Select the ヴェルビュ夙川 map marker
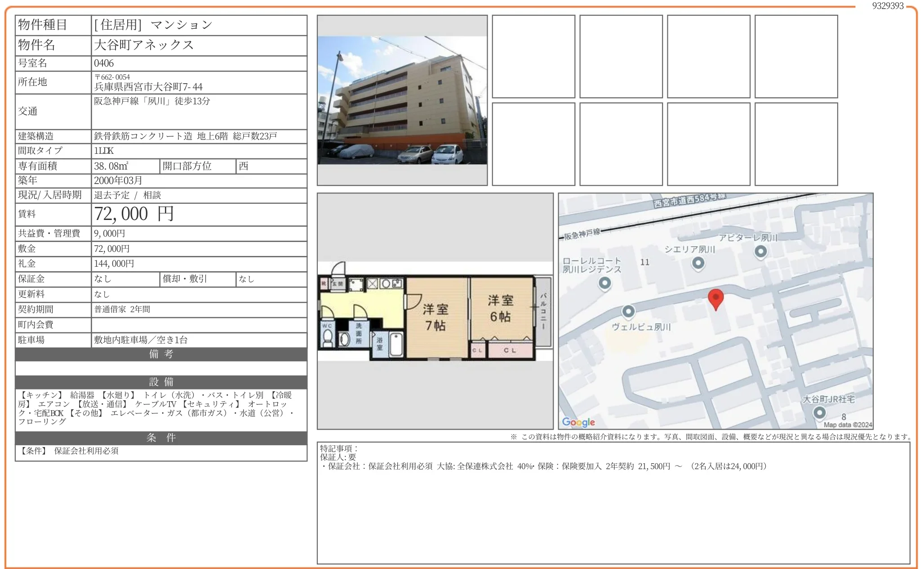Viewport: 924px width, 569px height. pyautogui.click(x=629, y=311)
